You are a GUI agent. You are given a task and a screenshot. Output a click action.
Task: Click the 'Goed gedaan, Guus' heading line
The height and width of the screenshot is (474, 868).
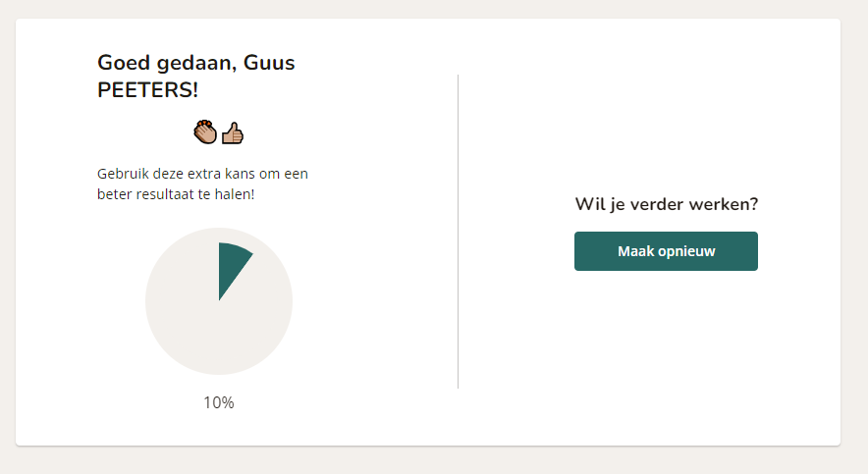[x=196, y=63]
